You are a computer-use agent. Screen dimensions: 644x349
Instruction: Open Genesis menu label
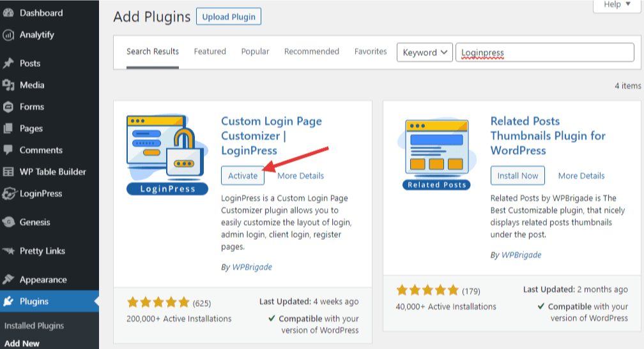[35, 222]
